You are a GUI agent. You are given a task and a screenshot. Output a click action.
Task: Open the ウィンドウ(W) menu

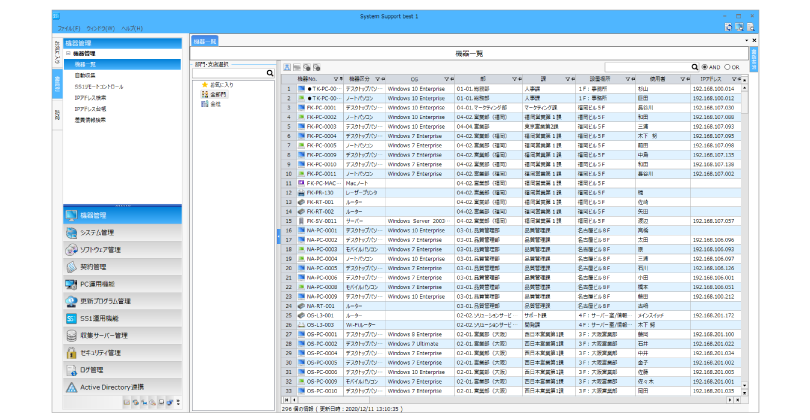tap(100, 28)
